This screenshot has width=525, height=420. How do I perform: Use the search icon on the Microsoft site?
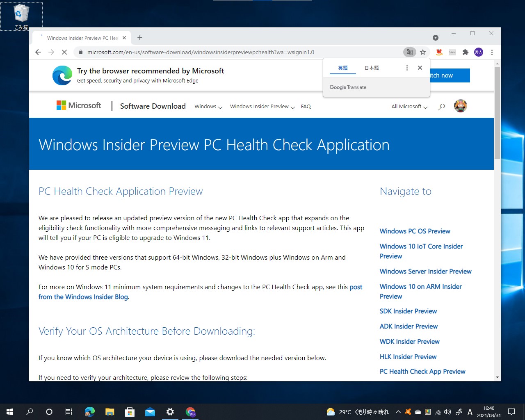coord(441,106)
